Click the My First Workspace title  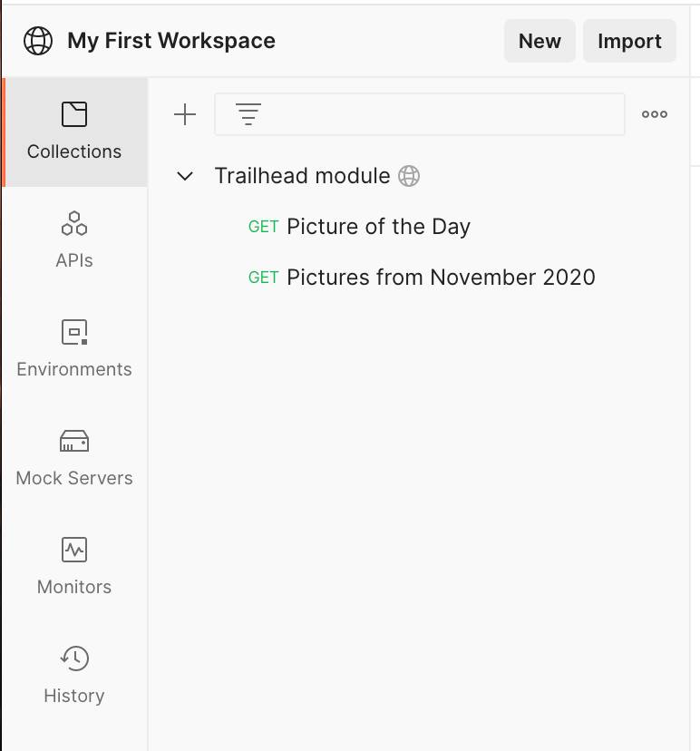pyautogui.click(x=170, y=41)
